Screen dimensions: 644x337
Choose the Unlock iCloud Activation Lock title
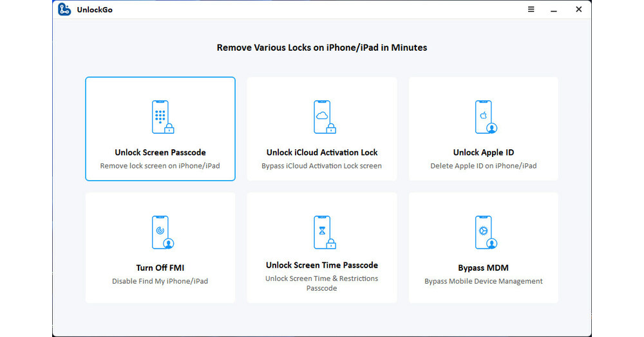322,152
